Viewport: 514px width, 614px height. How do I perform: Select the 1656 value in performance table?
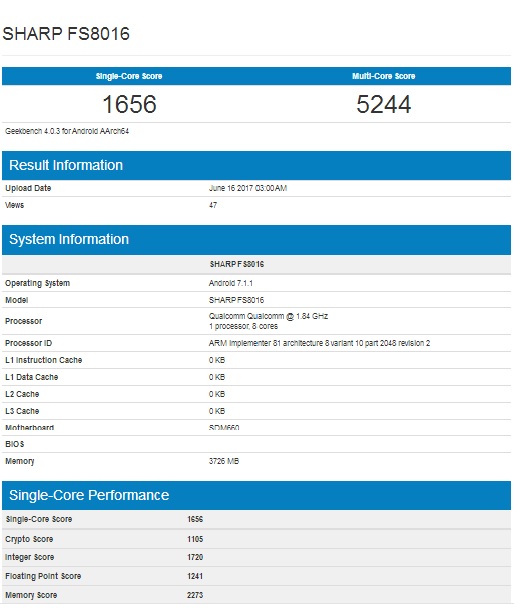click(x=195, y=519)
